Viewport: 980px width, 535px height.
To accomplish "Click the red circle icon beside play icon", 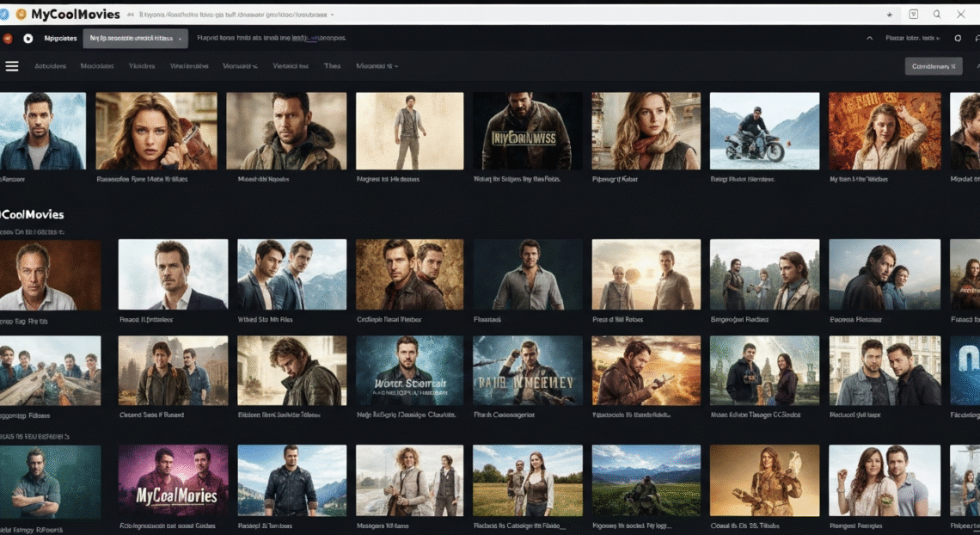I will [x=8, y=39].
